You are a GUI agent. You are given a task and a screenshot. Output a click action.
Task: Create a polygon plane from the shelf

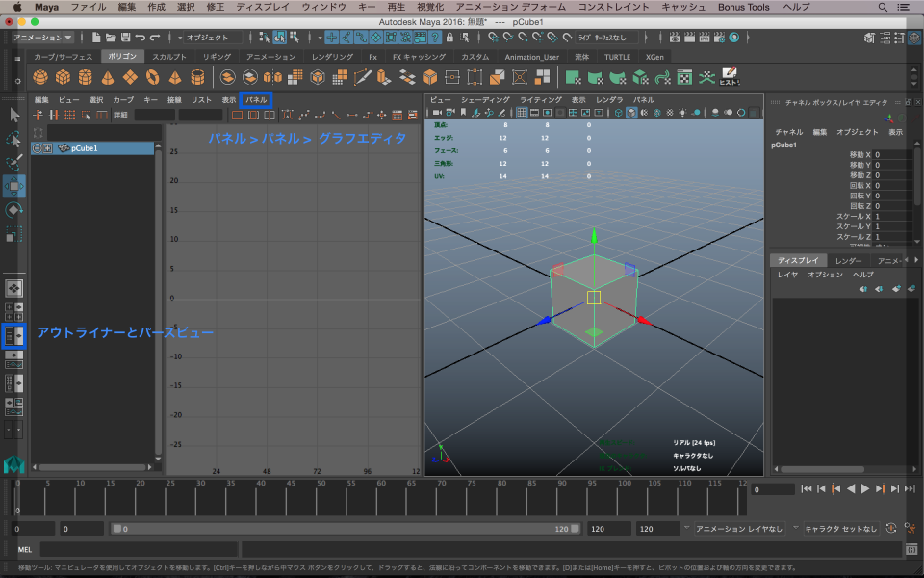click(130, 77)
